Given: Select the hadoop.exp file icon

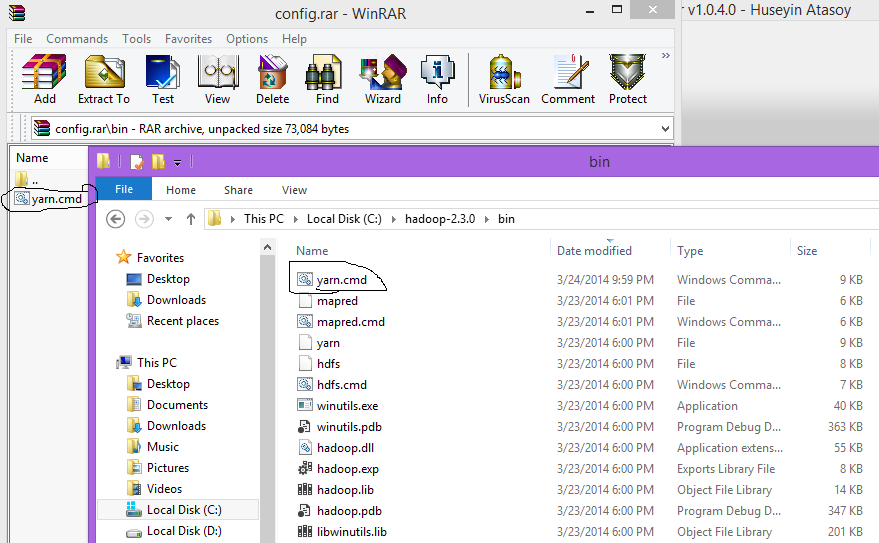Looking at the screenshot, I should click(x=304, y=468).
